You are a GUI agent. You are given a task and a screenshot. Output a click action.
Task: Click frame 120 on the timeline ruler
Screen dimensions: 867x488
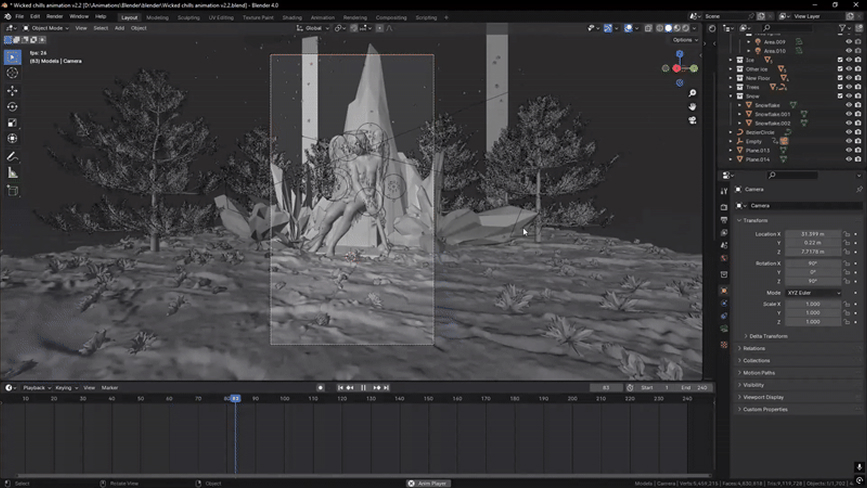pos(342,398)
